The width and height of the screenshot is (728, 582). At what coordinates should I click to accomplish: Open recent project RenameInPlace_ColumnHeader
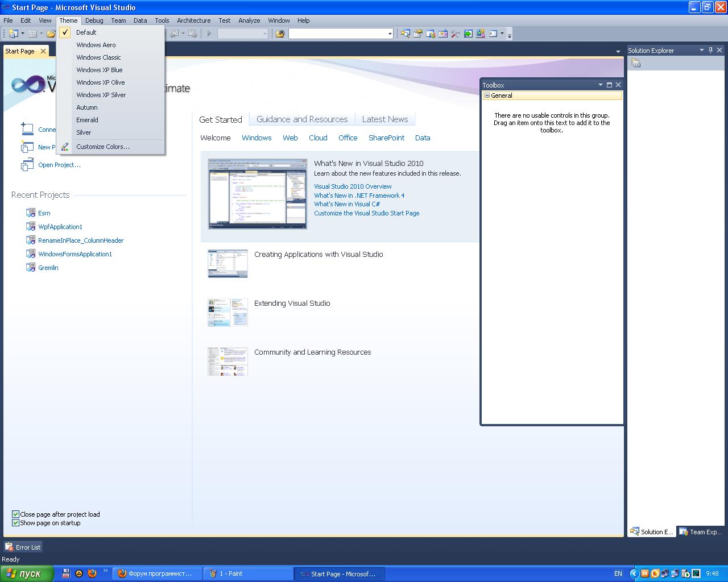(81, 240)
